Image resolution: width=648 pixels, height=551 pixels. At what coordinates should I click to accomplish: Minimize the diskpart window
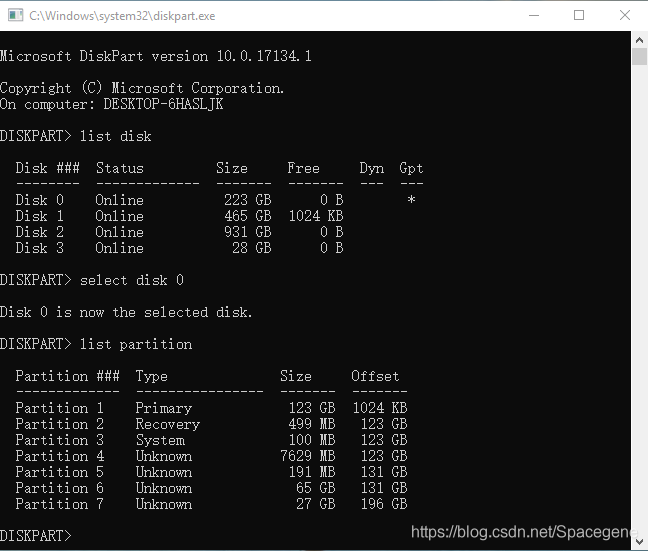pos(534,15)
